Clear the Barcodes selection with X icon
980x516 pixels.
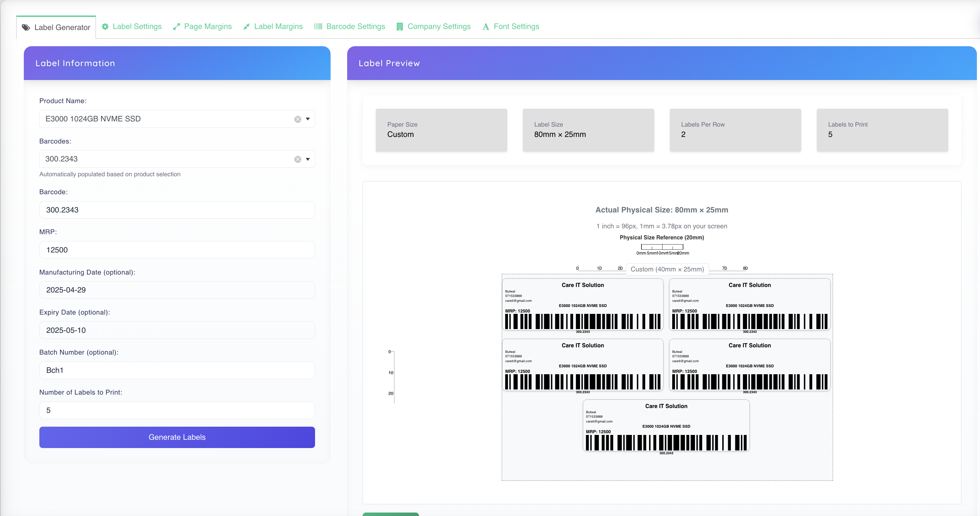[x=297, y=159]
